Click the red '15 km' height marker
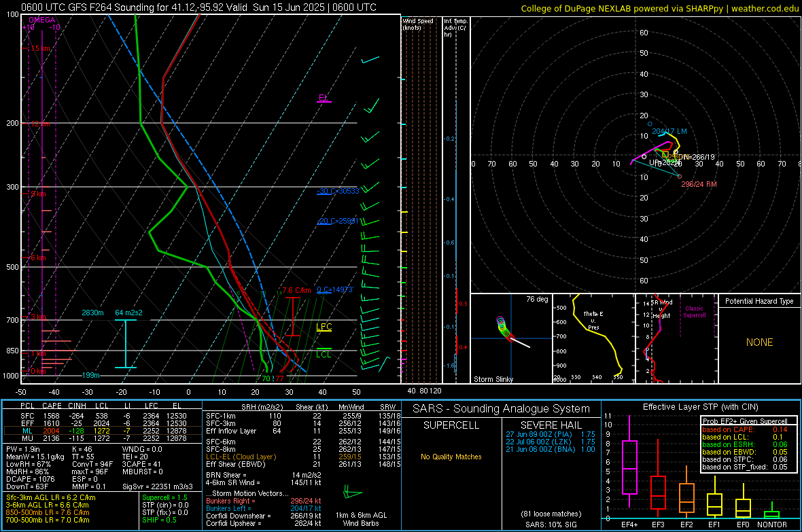802x532 pixels. (x=40, y=48)
